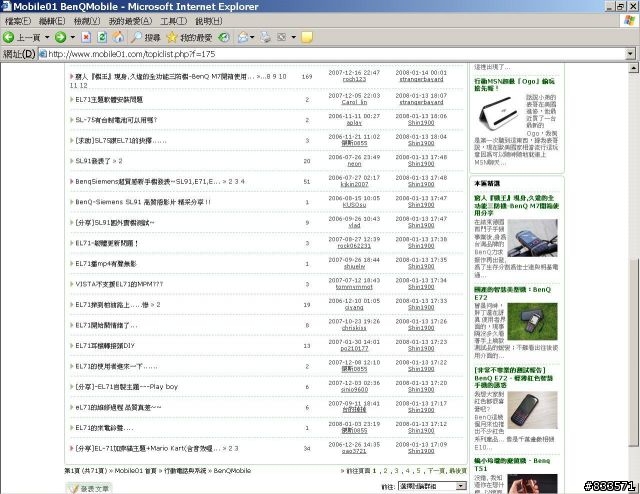Click BenQ E72 on grass thumbnail
640x494 pixels.
click(532, 321)
